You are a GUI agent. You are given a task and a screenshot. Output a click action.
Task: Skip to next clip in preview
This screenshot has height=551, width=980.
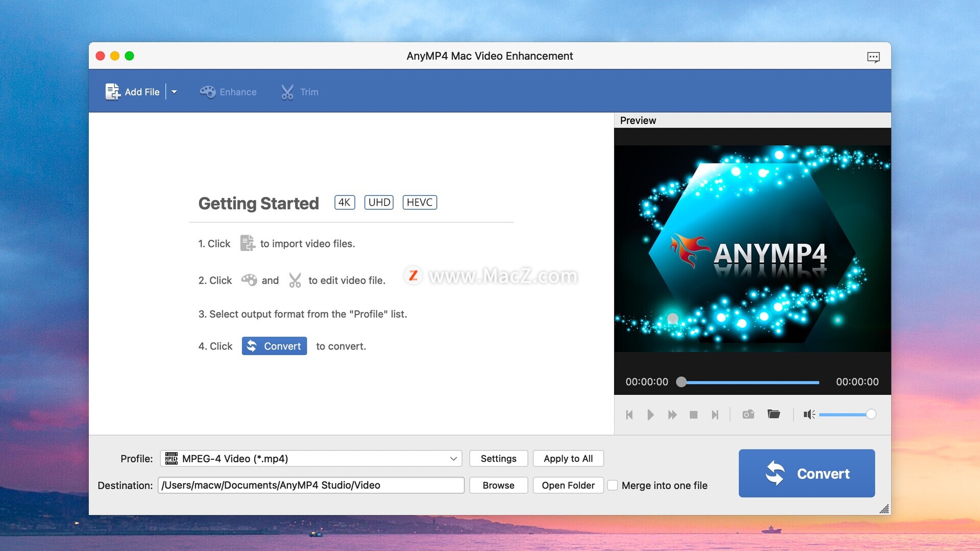tap(715, 415)
